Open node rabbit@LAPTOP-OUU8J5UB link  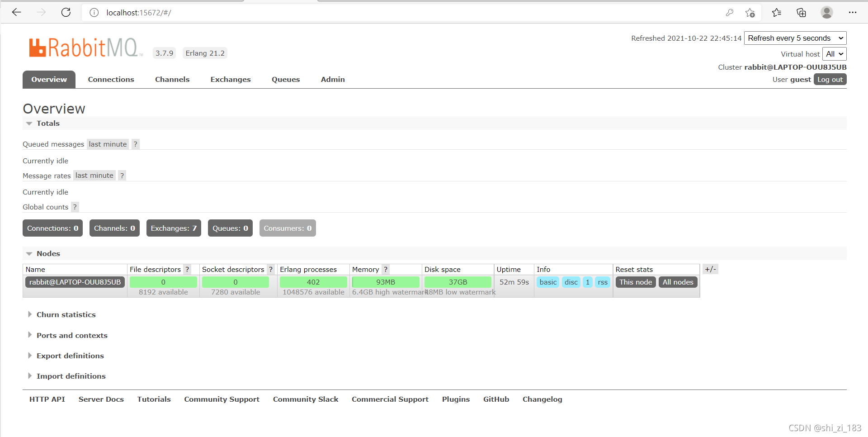(75, 282)
